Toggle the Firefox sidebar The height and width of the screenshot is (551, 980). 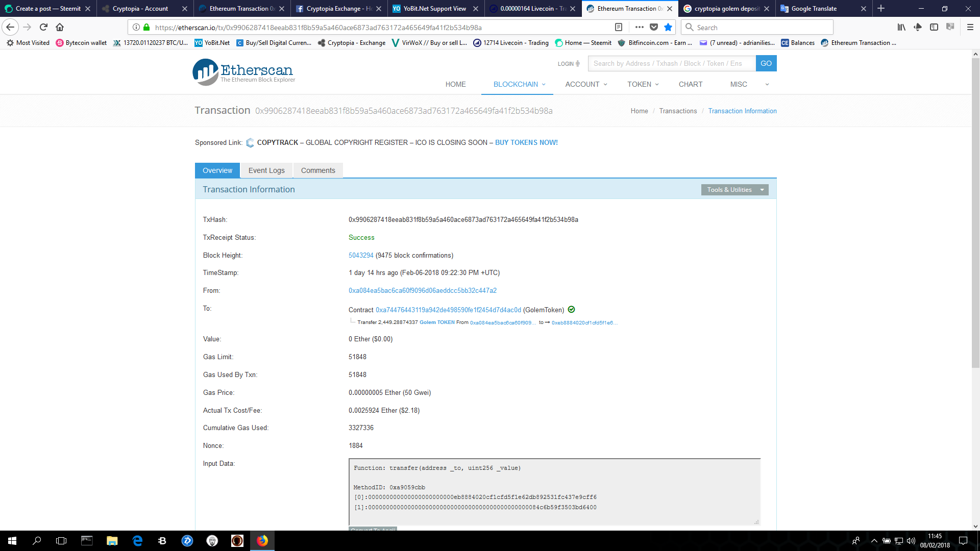point(935,27)
